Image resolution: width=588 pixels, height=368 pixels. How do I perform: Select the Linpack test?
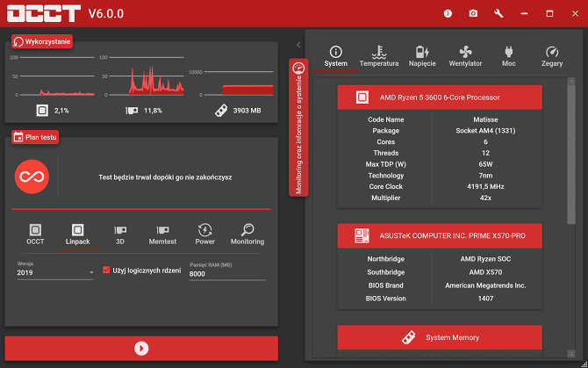tap(77, 235)
